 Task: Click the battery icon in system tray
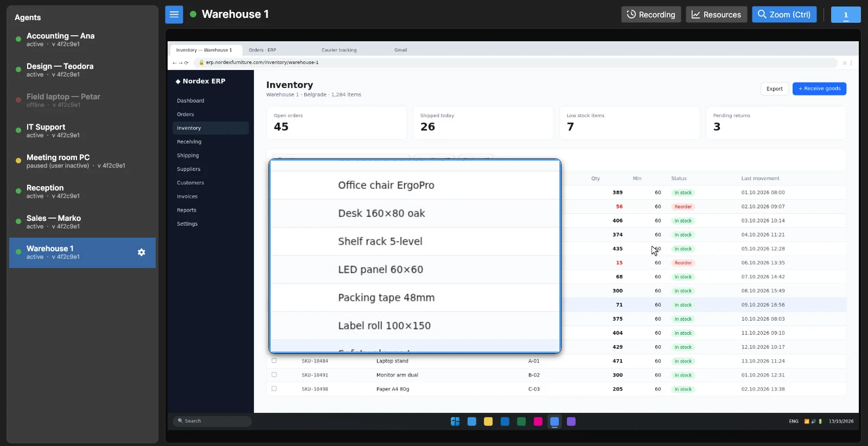point(820,422)
